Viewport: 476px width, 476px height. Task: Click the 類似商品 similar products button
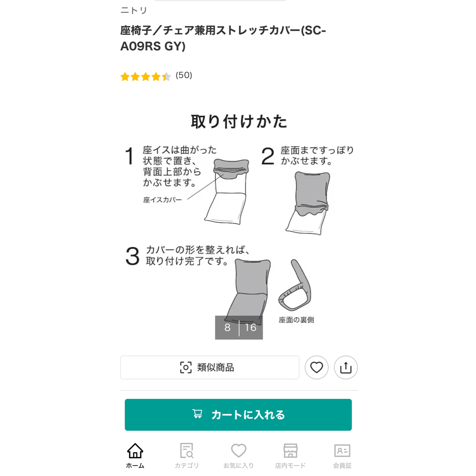tap(210, 368)
